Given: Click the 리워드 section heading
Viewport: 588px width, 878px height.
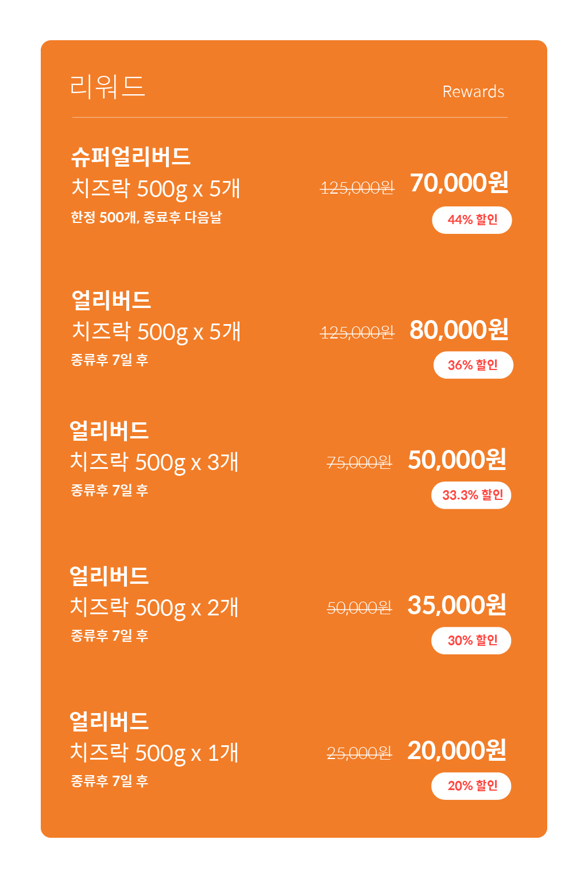Looking at the screenshot, I should (107, 87).
